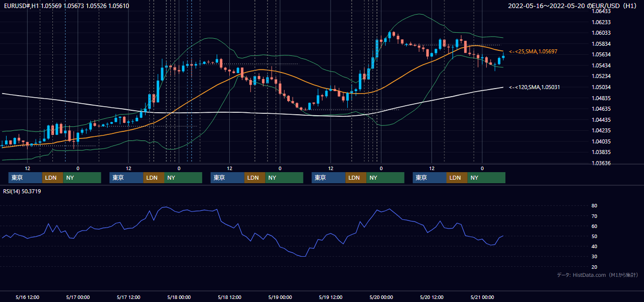The height and width of the screenshot is (302, 644).
Task: Click price axis label 1.03835
Action: click(601, 152)
